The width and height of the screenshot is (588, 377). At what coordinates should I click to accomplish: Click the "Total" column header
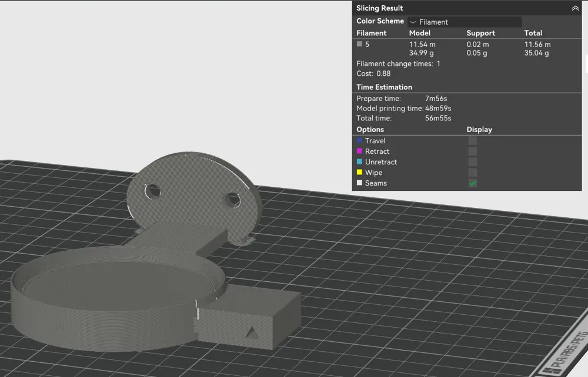click(x=533, y=33)
